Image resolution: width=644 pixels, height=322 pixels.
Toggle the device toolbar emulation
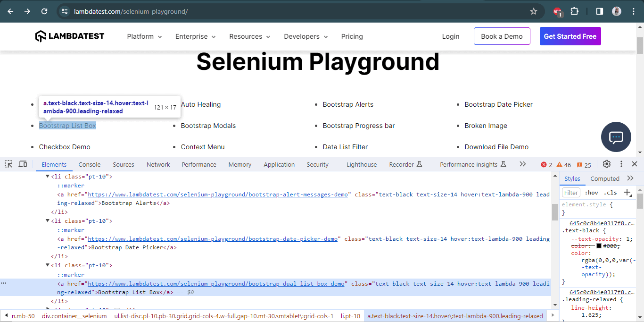[x=23, y=164]
